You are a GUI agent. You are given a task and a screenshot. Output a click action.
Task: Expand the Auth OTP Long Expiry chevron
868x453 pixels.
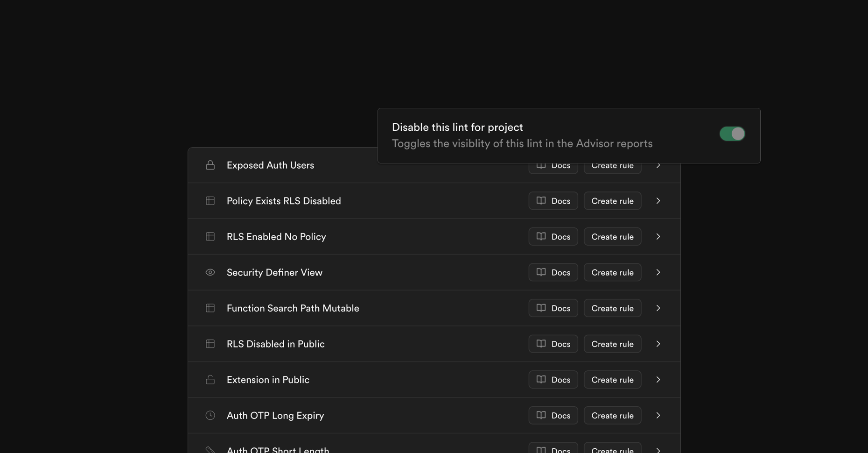658,415
